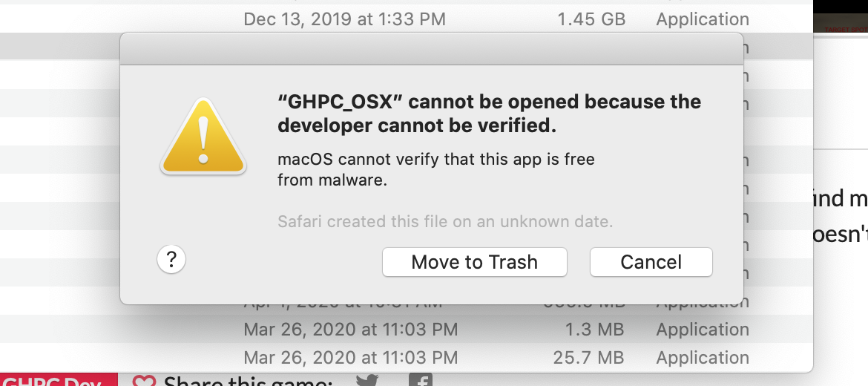
Task: Click the alert dialog's title bar
Action: [431, 49]
